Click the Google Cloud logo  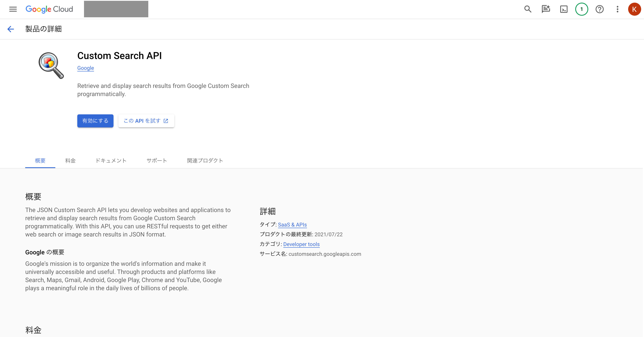point(49,9)
